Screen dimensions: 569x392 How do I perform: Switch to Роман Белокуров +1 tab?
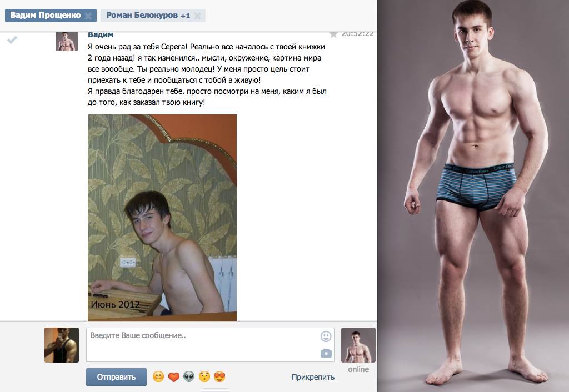148,15
